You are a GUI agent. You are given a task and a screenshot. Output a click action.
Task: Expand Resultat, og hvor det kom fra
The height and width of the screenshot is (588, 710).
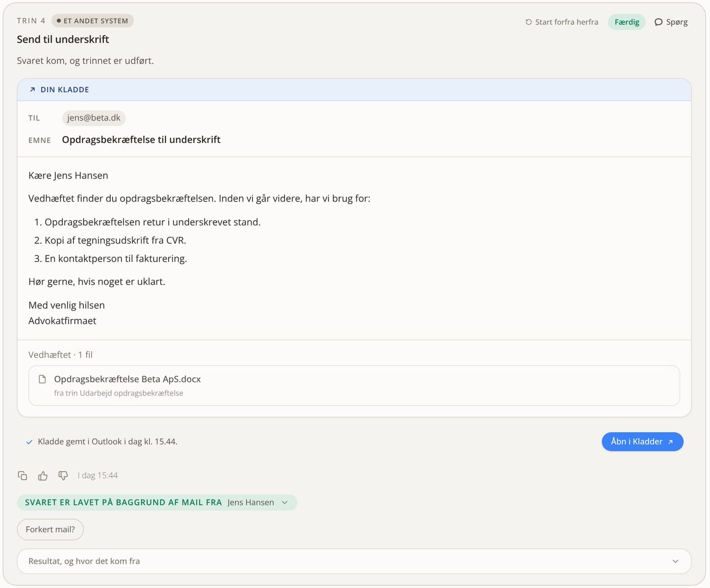click(354, 561)
